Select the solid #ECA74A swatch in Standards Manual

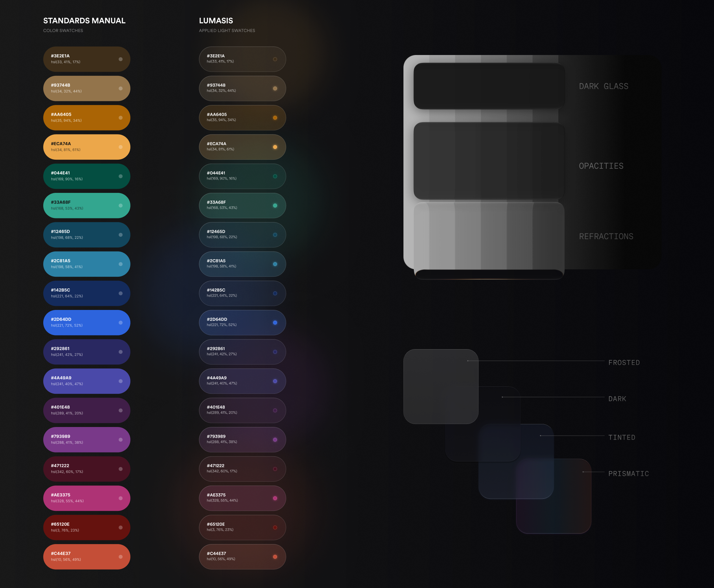(87, 147)
